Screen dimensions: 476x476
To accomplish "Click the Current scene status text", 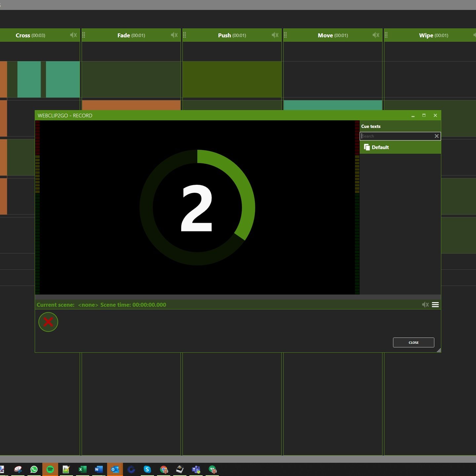I will pos(101,305).
